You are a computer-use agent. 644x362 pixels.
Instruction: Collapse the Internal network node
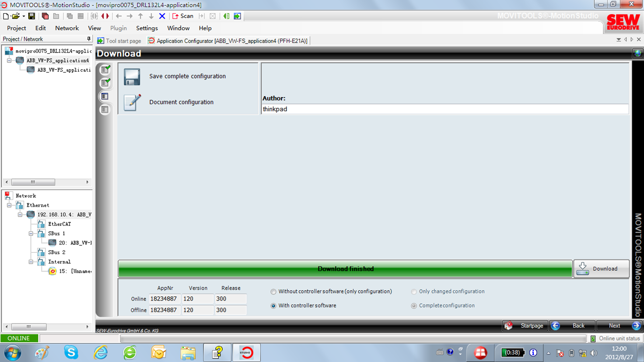(x=31, y=262)
